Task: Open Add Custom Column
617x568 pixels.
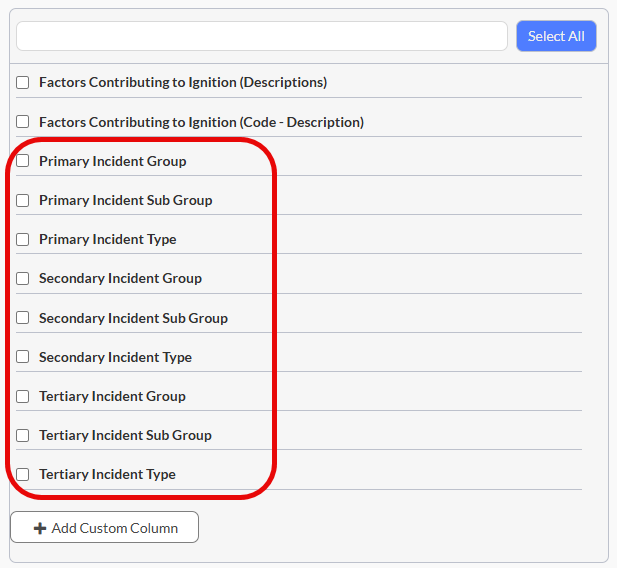Action: click(x=105, y=527)
